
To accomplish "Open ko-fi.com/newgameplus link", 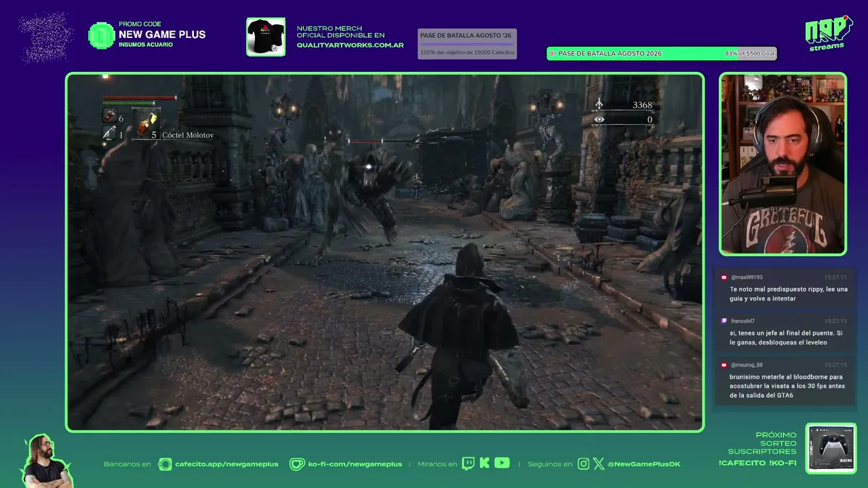I will pyautogui.click(x=355, y=464).
